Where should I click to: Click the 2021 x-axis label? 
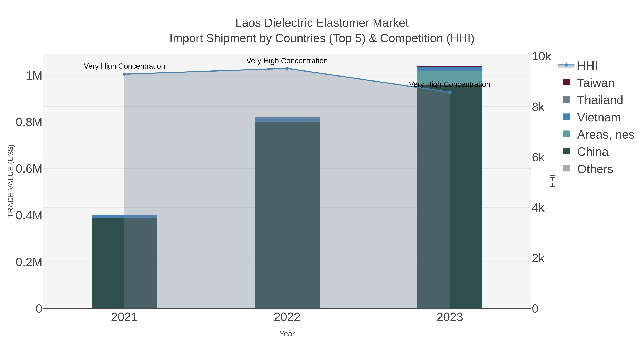tap(124, 317)
